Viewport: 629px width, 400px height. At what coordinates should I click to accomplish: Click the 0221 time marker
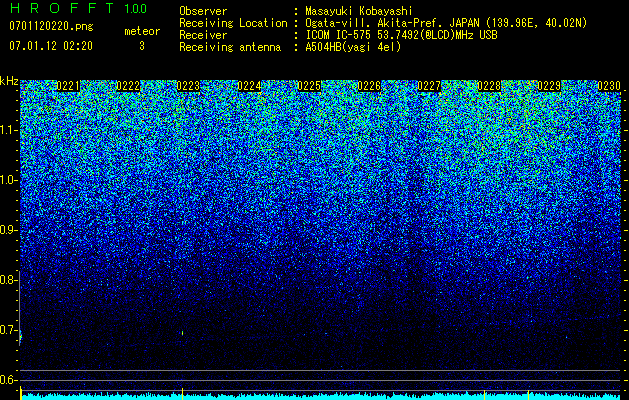tap(68, 86)
